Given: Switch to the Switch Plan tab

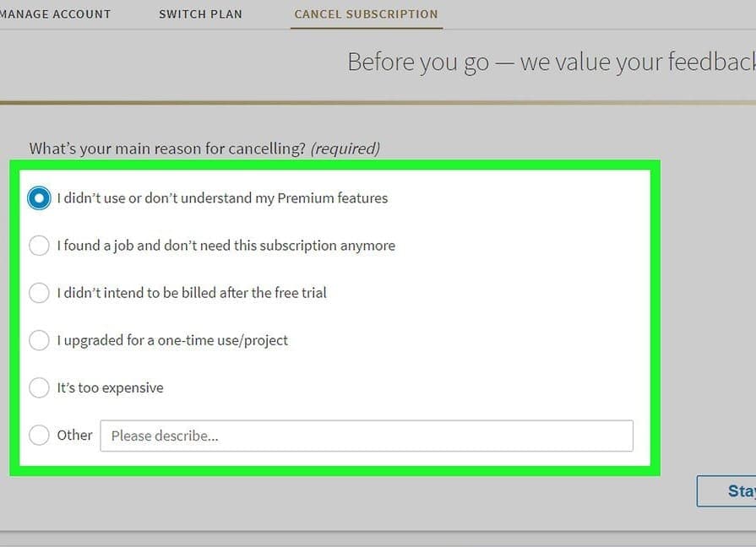Looking at the screenshot, I should pyautogui.click(x=200, y=14).
